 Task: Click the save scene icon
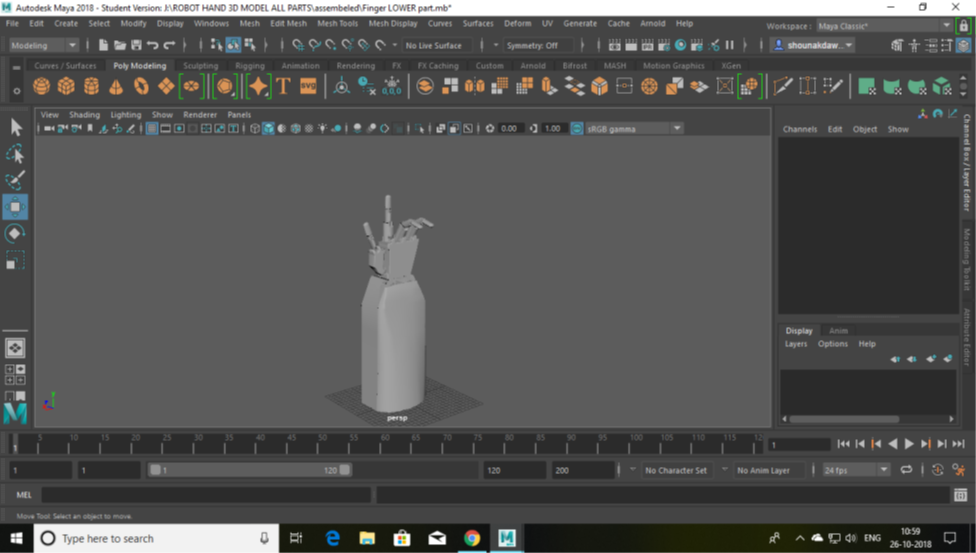tap(135, 45)
